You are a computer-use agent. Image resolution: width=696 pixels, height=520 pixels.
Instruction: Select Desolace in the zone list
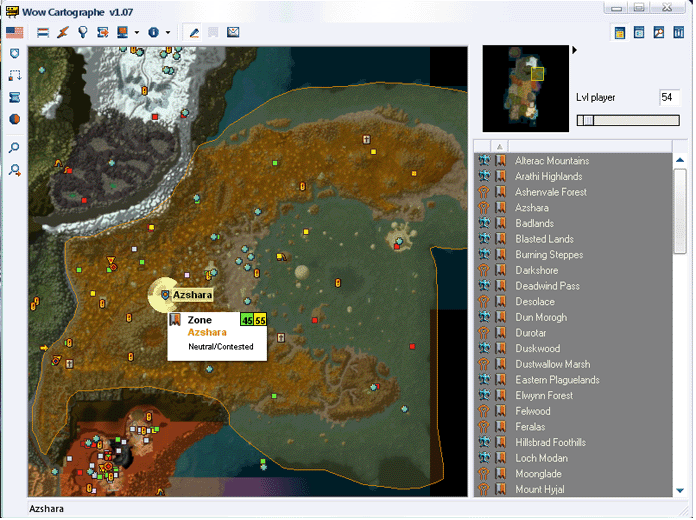[x=535, y=302]
